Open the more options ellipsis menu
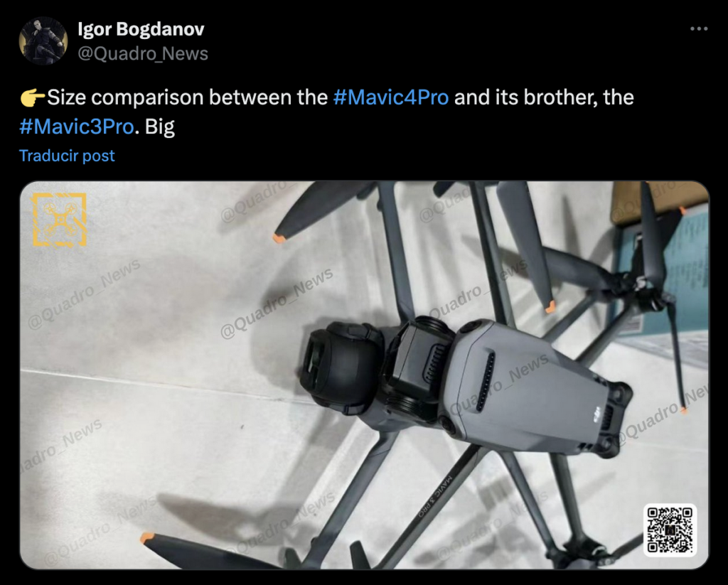 698,28
